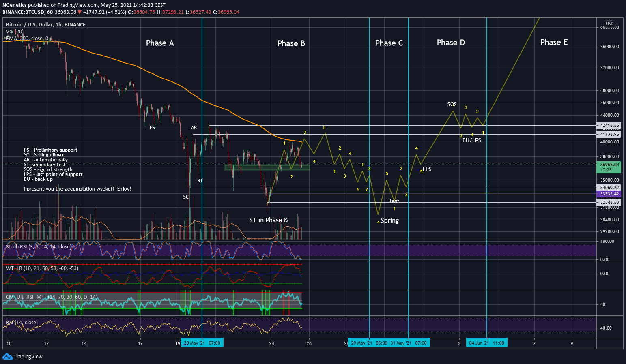The height and width of the screenshot is (364, 626).
Task: Select 'PS - Preliminary support' legend line
Action: point(50,150)
